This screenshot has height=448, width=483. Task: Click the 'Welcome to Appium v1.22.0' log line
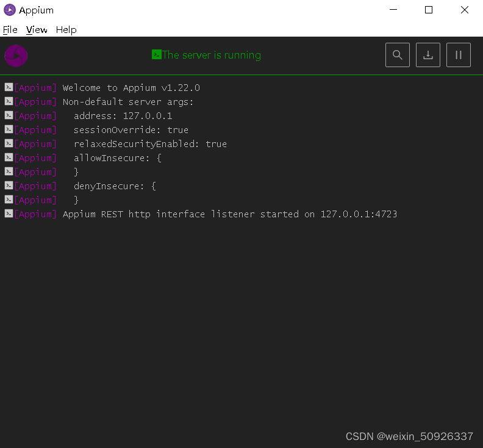click(x=131, y=88)
